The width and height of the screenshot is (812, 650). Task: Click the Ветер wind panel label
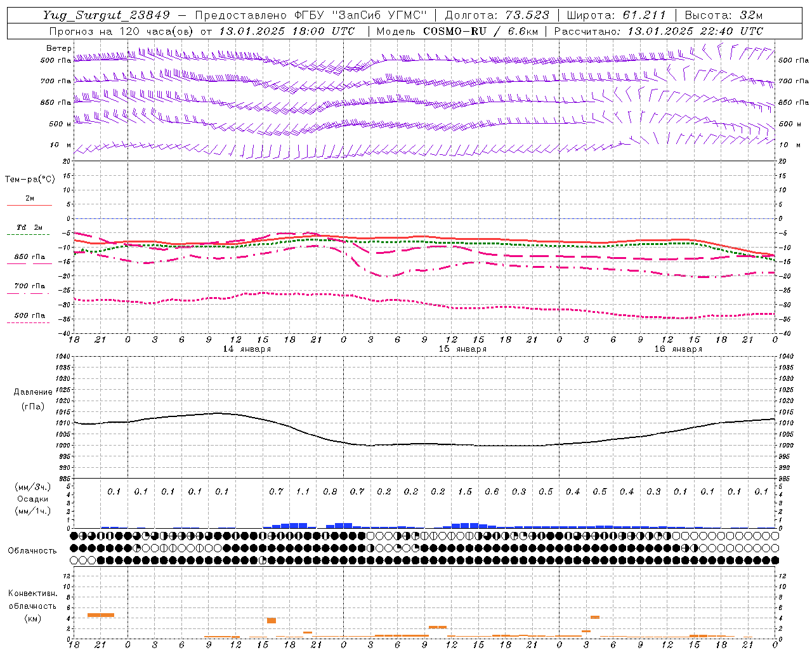pyautogui.click(x=59, y=48)
